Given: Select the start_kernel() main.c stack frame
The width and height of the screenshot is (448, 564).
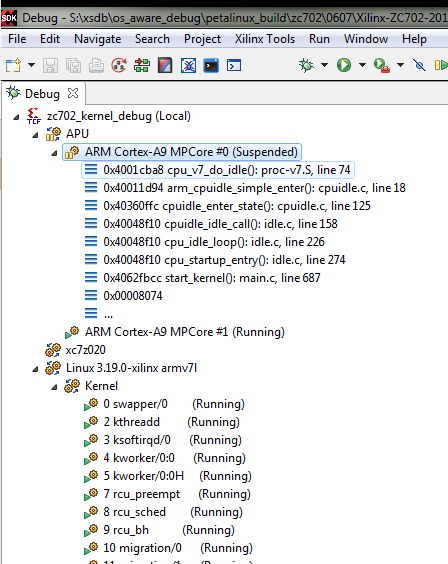Looking at the screenshot, I should point(211,278).
